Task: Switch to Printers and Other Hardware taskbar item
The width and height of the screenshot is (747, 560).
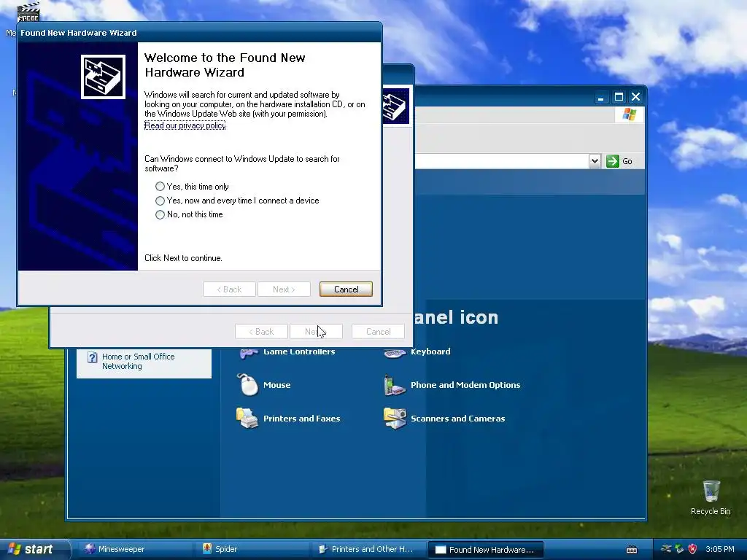Action: click(368, 549)
